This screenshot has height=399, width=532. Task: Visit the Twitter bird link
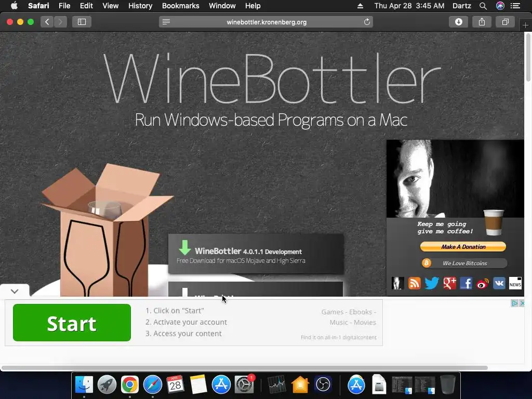click(x=432, y=283)
